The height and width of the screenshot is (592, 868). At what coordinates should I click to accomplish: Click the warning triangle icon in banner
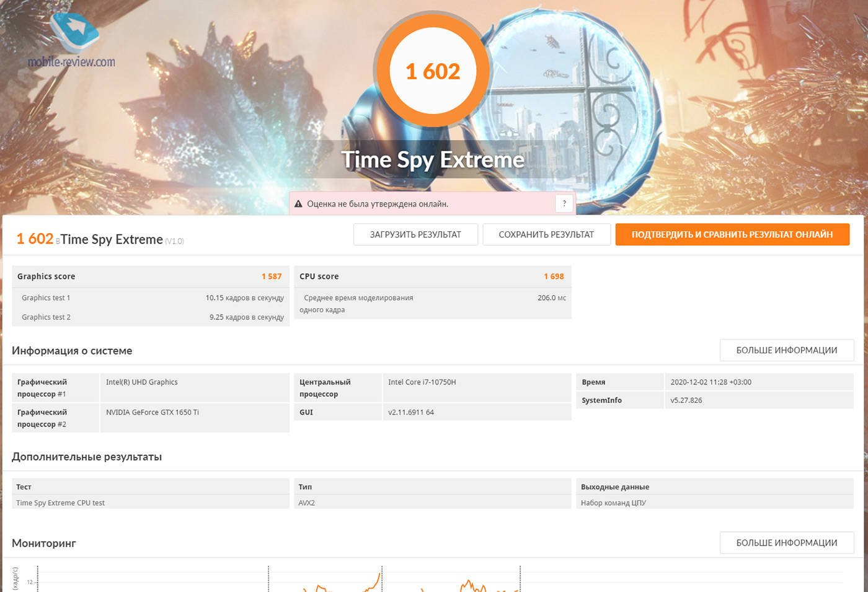[298, 204]
